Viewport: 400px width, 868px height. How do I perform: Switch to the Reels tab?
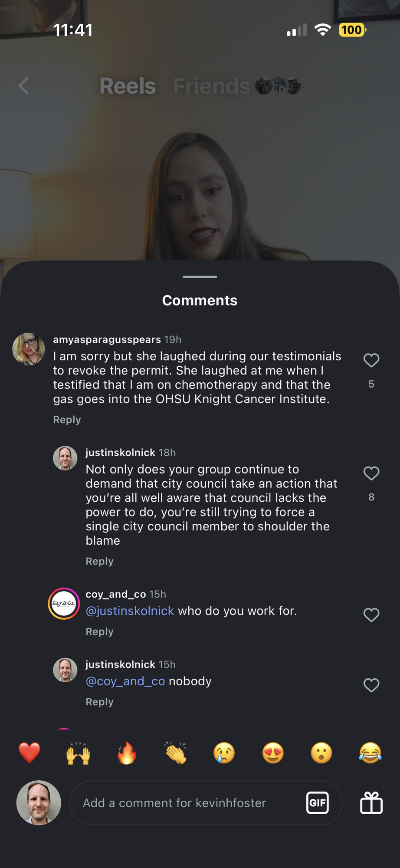tap(128, 86)
